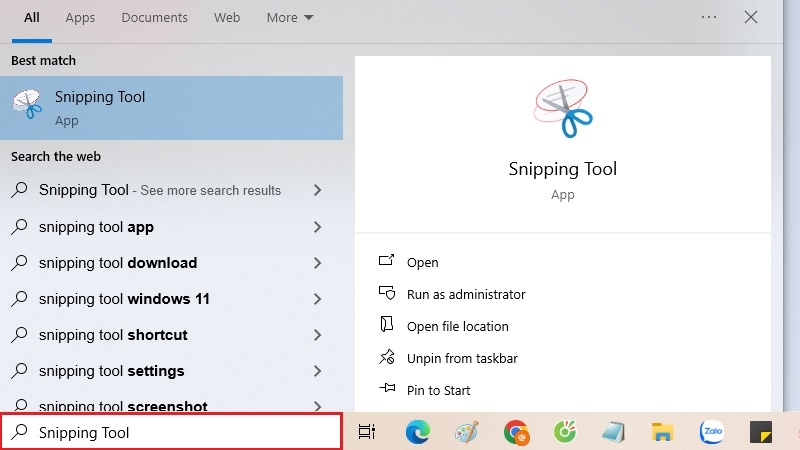Open the green Coc Coc browser icon

coord(565,432)
